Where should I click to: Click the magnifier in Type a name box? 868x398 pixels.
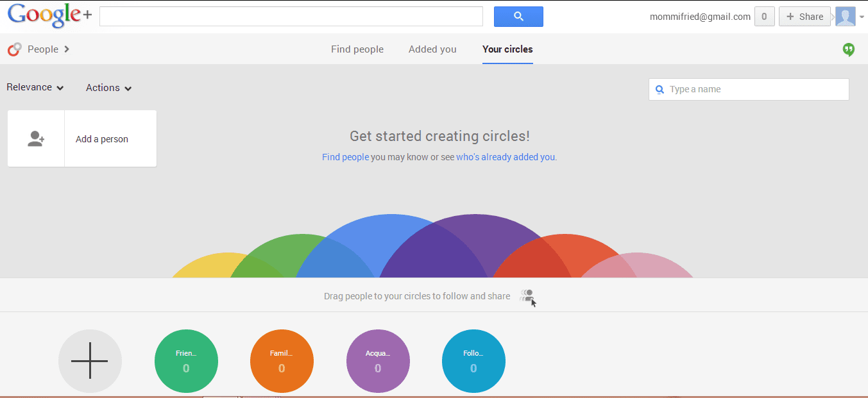tap(660, 90)
